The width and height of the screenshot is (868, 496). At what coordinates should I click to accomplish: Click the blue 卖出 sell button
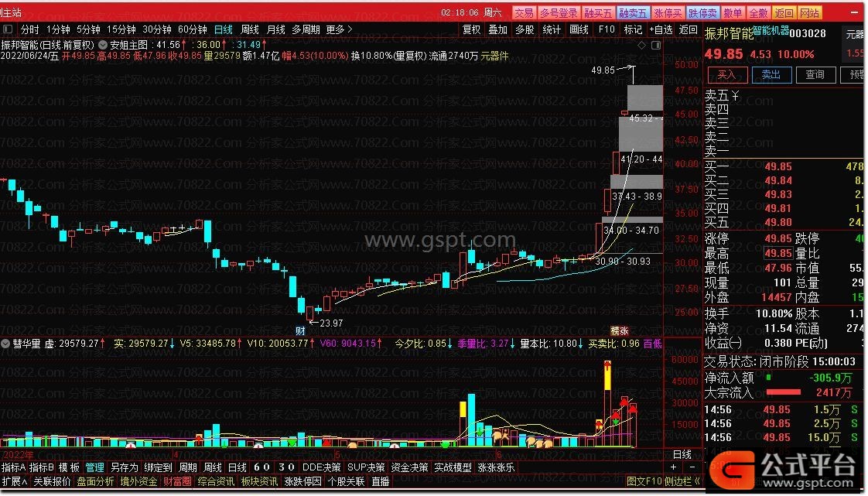tap(771, 75)
